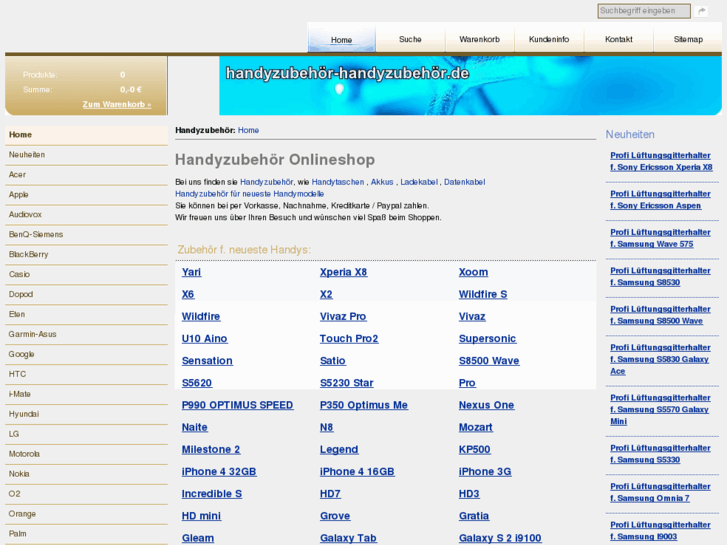Open the Casio category

coord(86,275)
